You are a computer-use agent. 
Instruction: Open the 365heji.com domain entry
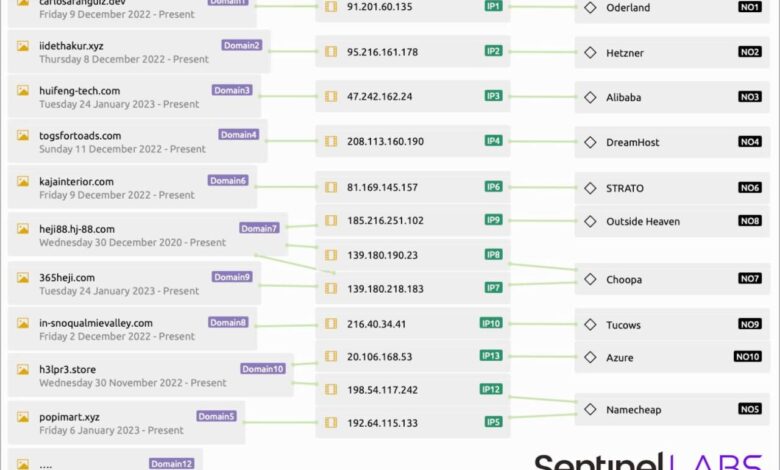tap(67, 278)
